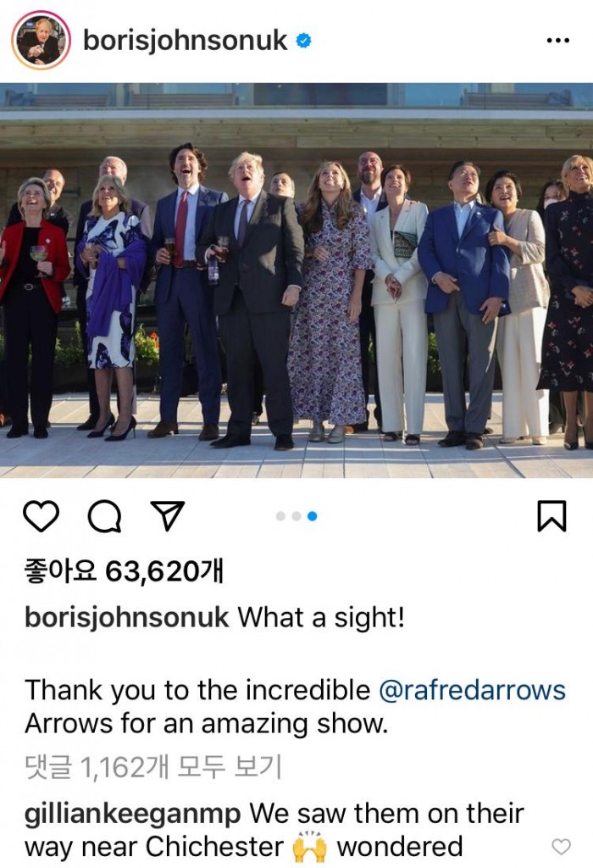The height and width of the screenshot is (868, 593).
Task: Open the three-dot more options menu
Action: 557,41
